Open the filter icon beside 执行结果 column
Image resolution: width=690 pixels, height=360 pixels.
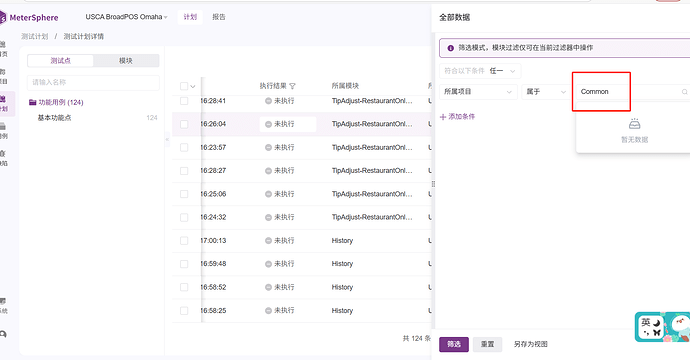point(293,86)
